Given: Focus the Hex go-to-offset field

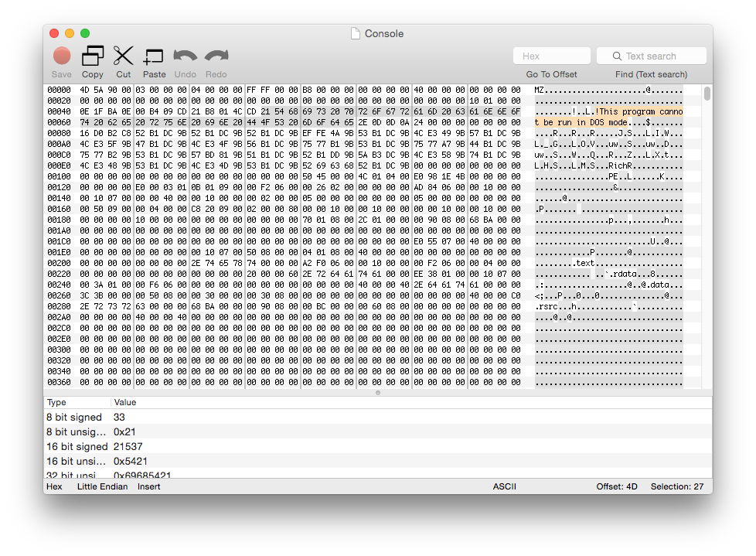Looking at the screenshot, I should tap(551, 56).
